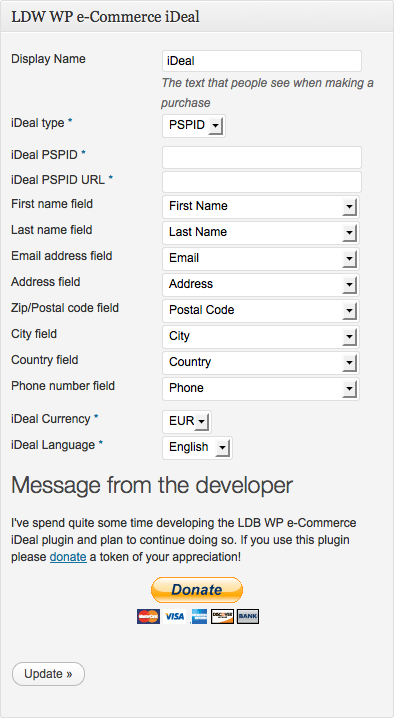Expand the Phone number field dropdown
The height and width of the screenshot is (718, 394).
(261, 389)
